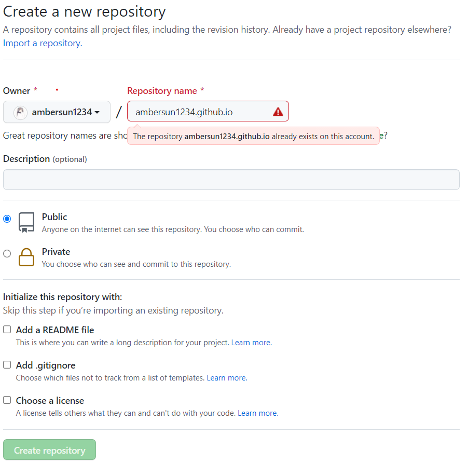Open Learn more link about licenses
This screenshot has height=476, width=468.
point(257,413)
